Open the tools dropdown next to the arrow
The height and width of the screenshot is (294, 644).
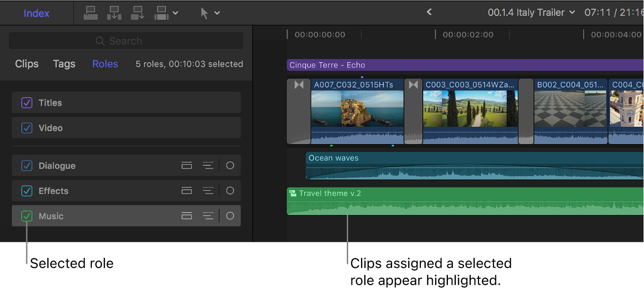coord(218,13)
